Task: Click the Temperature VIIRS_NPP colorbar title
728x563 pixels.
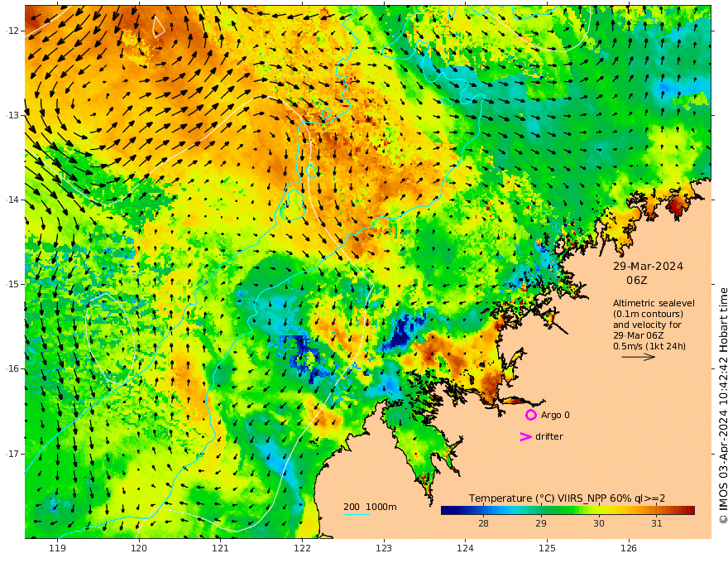Action: point(567,498)
